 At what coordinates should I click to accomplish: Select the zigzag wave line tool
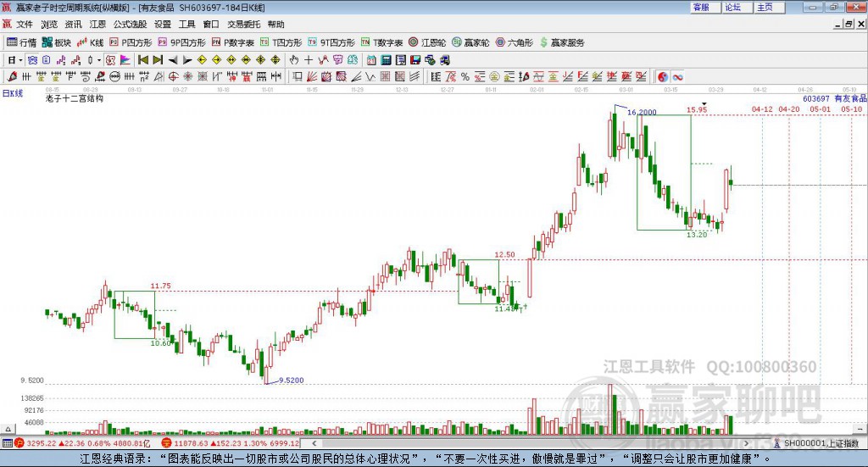point(370,77)
